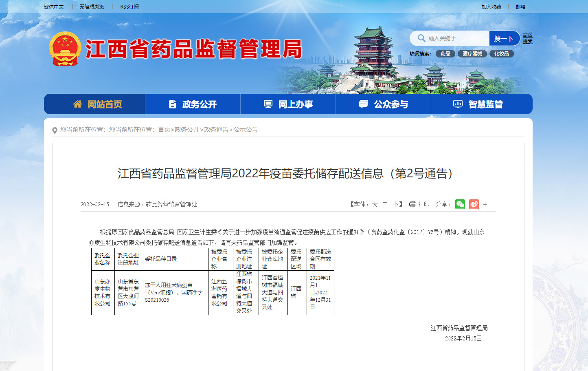Click the location pin icon in the breadcrumb bar
The image size is (588, 371).
coord(55,130)
